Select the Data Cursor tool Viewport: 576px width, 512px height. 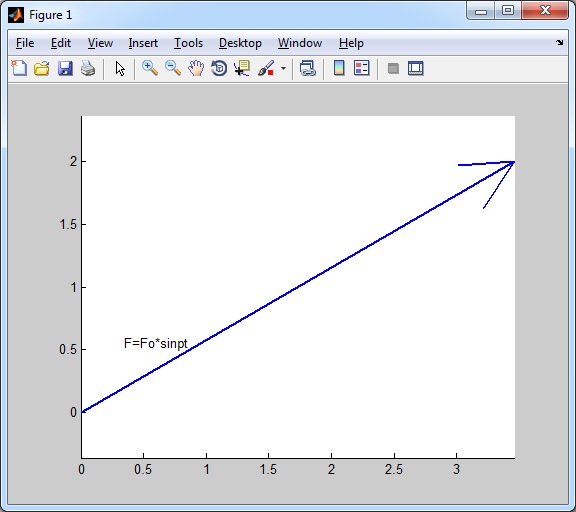tap(242, 68)
